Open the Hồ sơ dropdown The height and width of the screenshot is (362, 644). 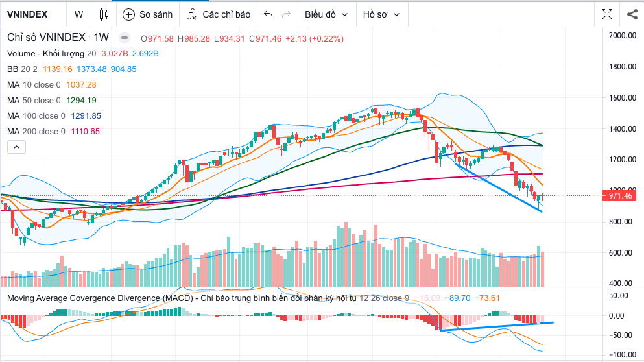tap(381, 14)
